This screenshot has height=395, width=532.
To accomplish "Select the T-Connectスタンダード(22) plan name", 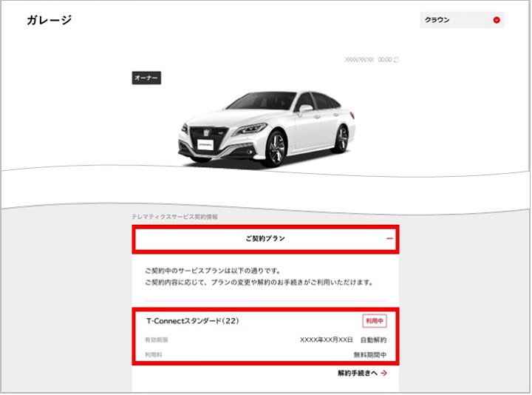I will point(192,321).
